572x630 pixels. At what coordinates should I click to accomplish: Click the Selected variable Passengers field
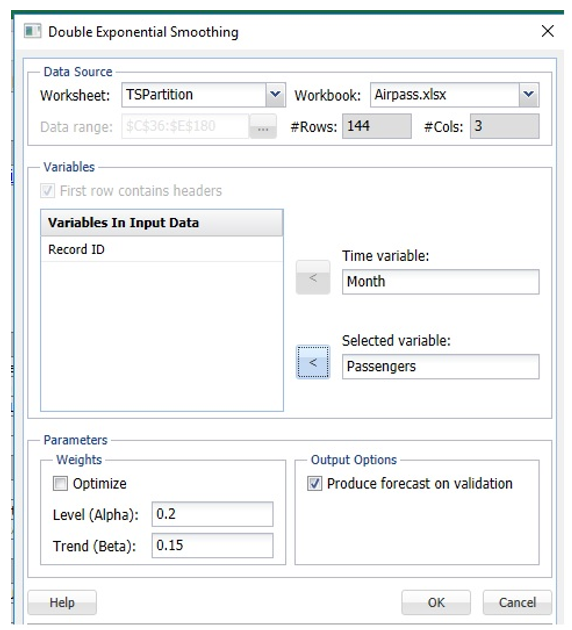click(x=441, y=366)
